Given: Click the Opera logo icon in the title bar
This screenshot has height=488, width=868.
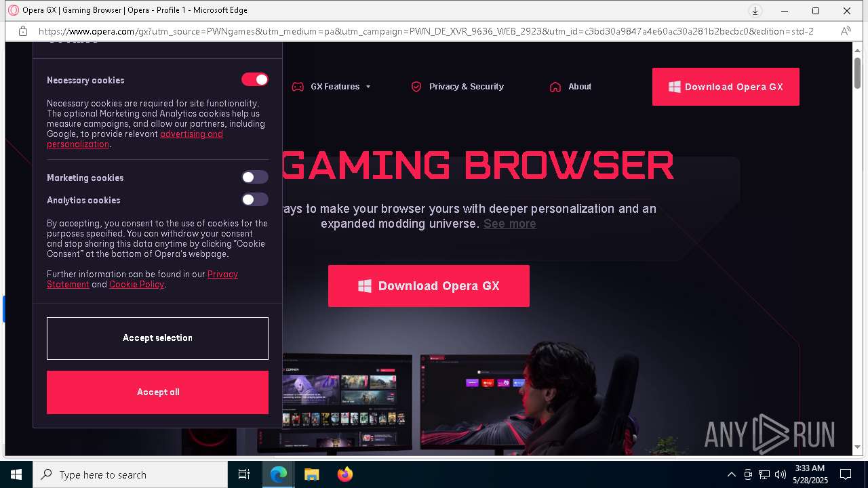Looking at the screenshot, I should 14,10.
